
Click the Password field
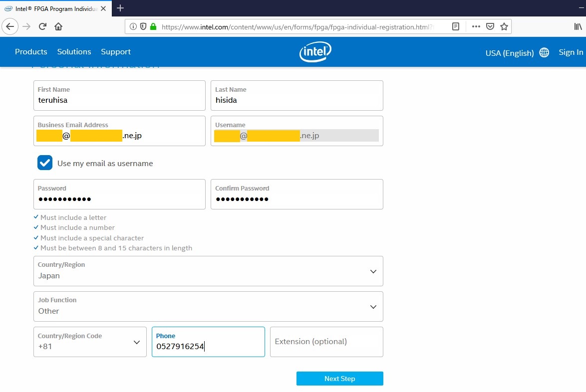coord(120,194)
